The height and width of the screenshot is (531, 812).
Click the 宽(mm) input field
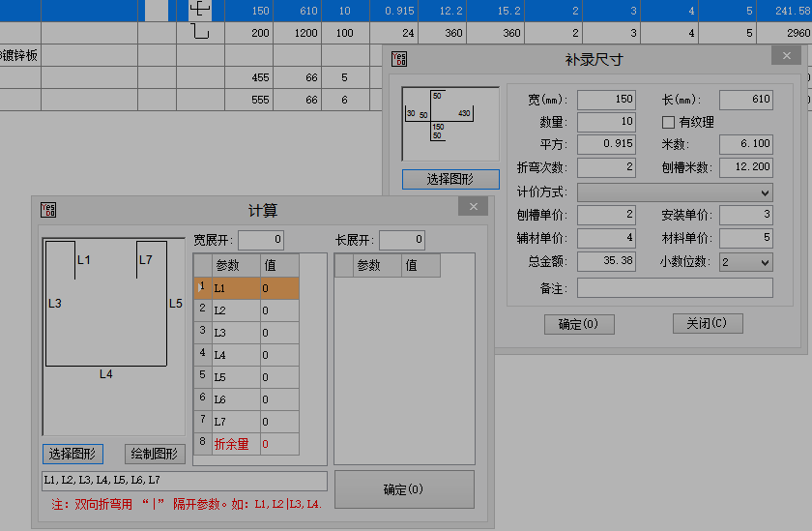(x=606, y=100)
